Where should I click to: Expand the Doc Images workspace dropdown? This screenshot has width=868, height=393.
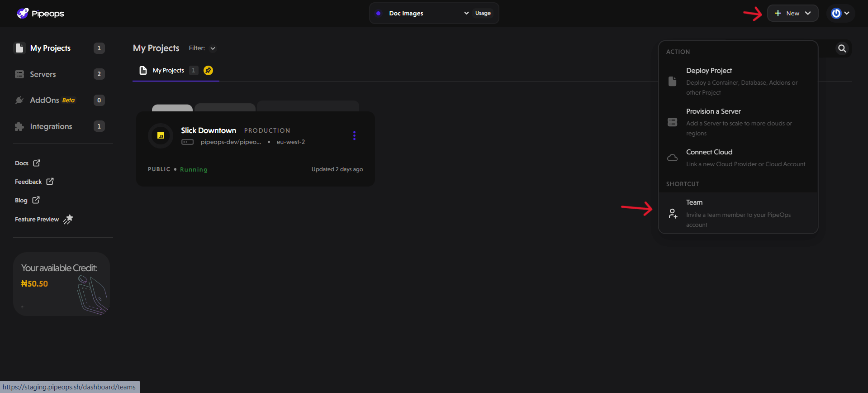[x=422, y=13]
